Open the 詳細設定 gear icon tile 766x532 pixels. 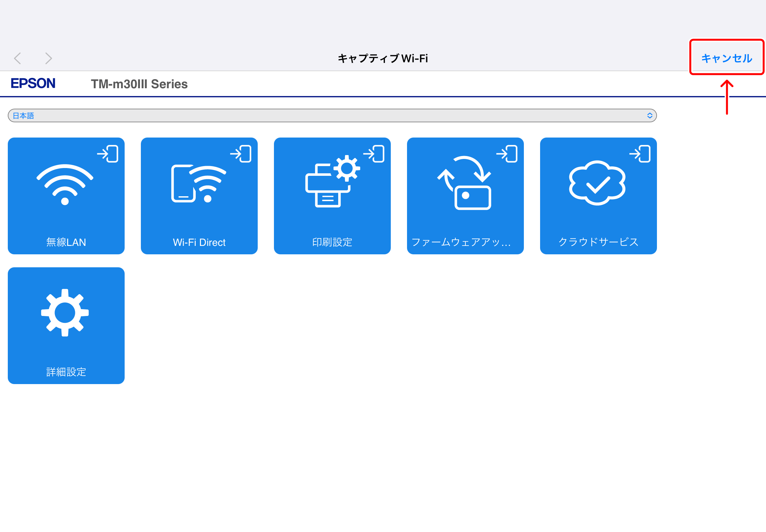click(x=65, y=313)
